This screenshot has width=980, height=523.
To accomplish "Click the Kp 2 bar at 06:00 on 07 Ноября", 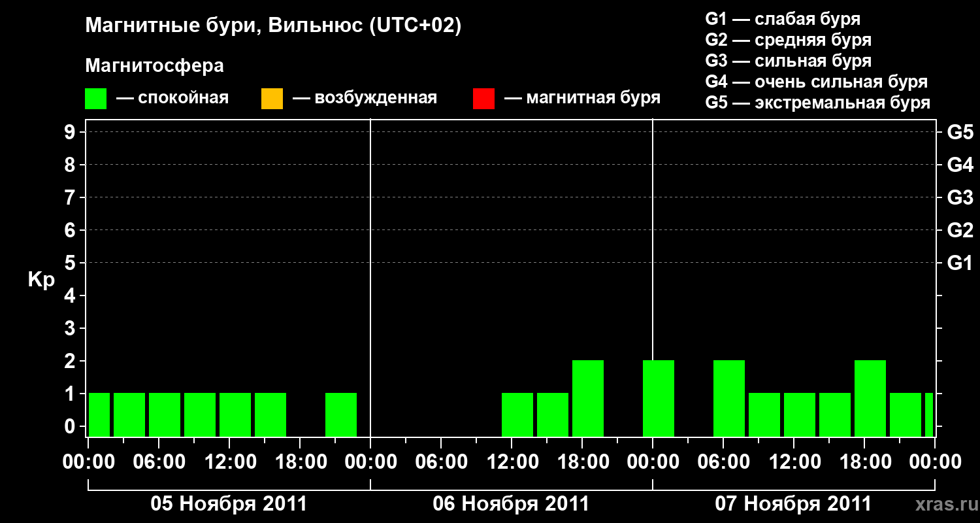I will [729, 398].
